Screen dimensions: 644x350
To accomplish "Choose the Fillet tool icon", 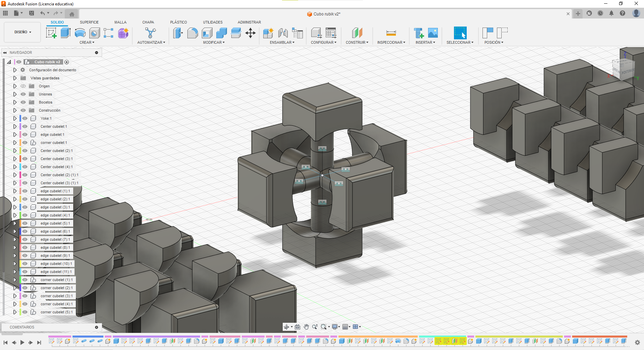I will (x=192, y=33).
